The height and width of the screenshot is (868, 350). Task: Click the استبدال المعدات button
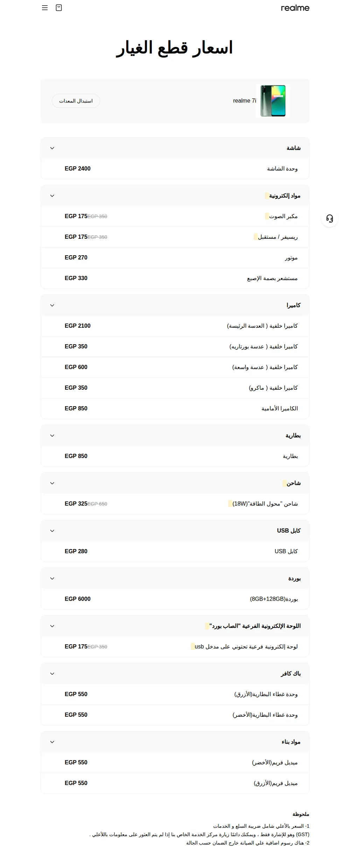pos(76,101)
